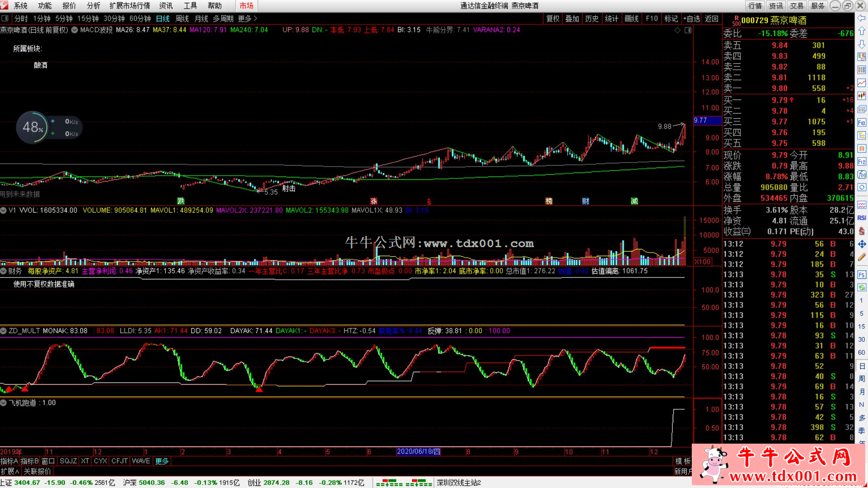Image resolution: width=868 pixels, height=488 pixels.
Task: Select the candlestick chart icon
Action: (x=862, y=96)
